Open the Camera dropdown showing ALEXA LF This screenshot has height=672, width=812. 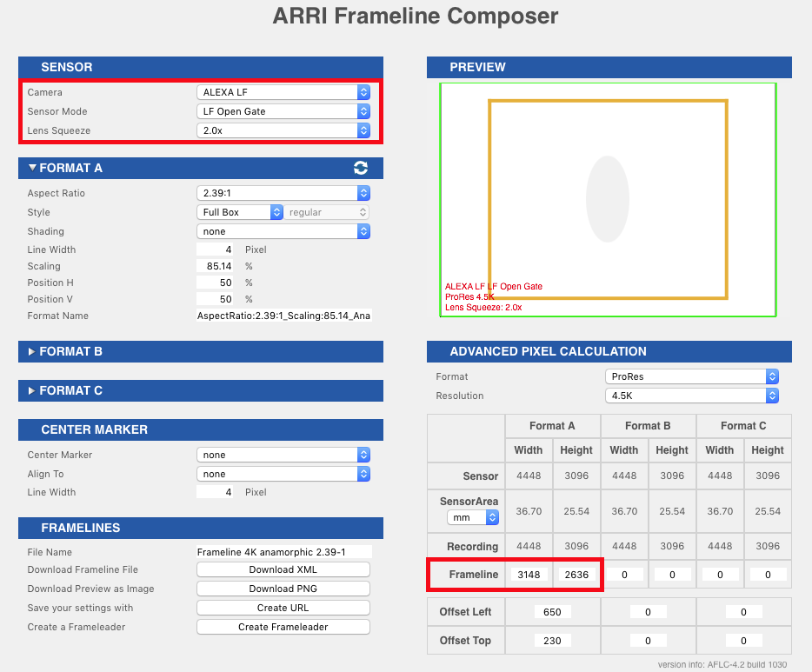pyautogui.click(x=283, y=92)
